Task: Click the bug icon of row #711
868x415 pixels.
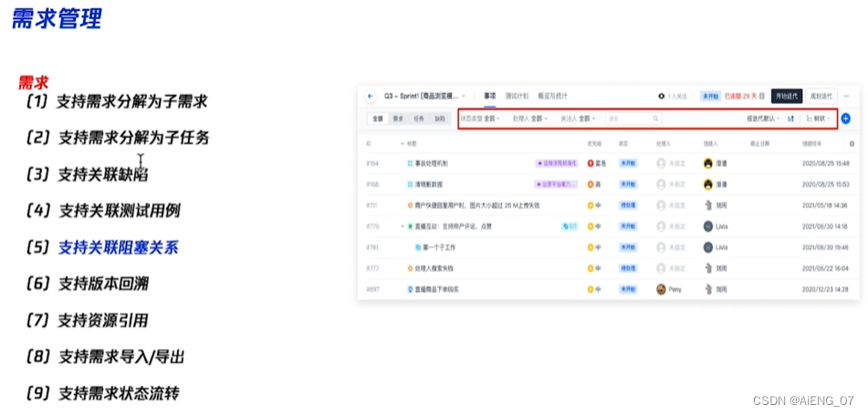Action: point(410,205)
